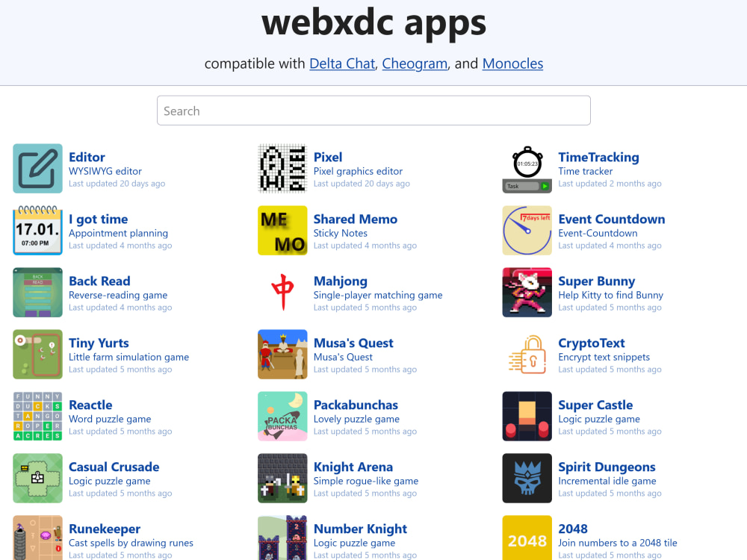
Task: Click 'Appointment planning' description text
Action: (118, 233)
